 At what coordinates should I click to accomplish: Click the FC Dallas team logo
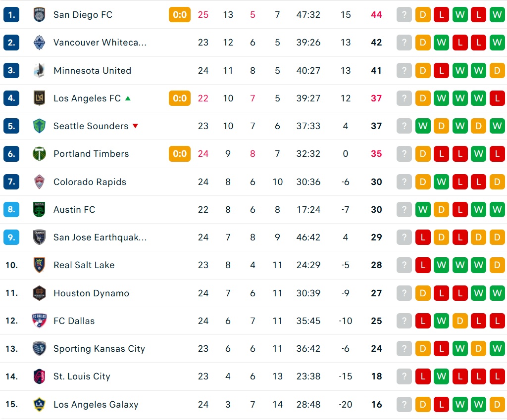pos(39,321)
